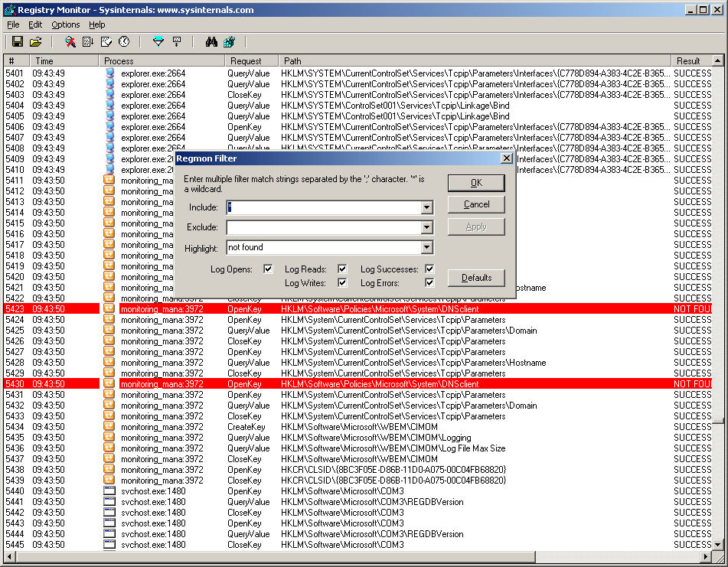
Task: Click the horizontal scrollbar thumb
Action: point(275,556)
